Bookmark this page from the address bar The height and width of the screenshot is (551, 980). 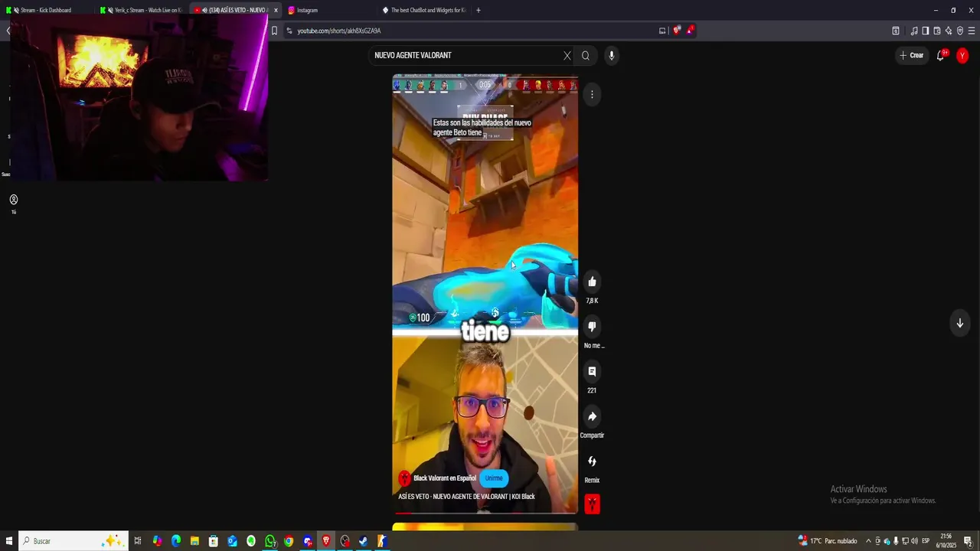pos(274,31)
